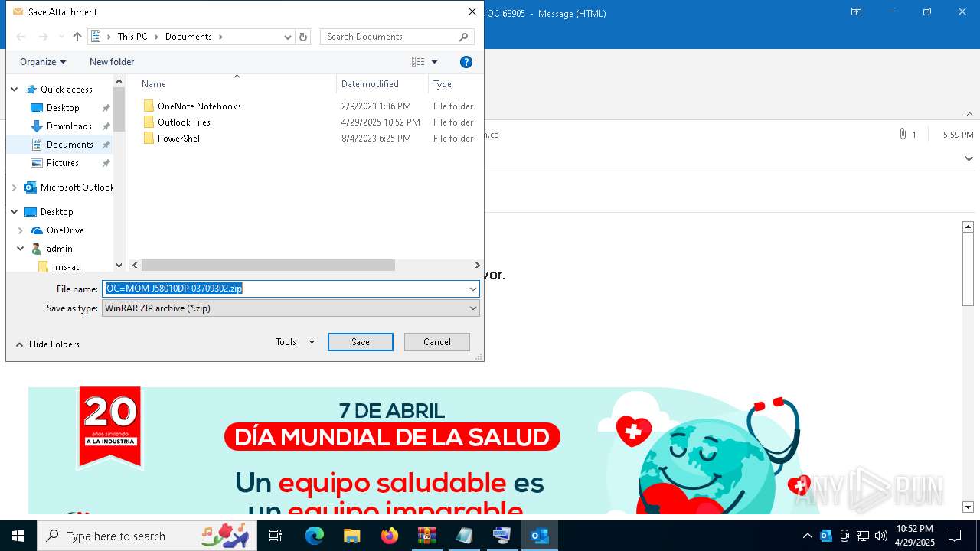Click the volume icon in the tray
This screenshot has width=980, height=551.
(x=881, y=536)
